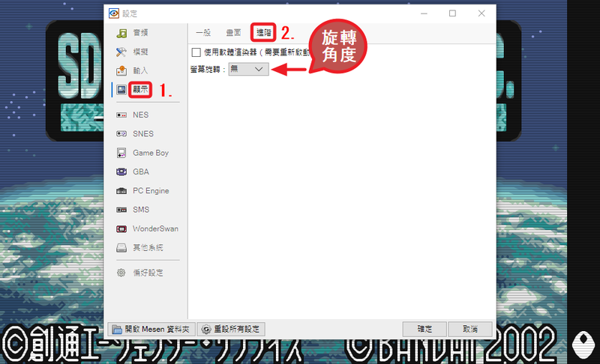Click the PC Engine console icon

click(x=121, y=190)
